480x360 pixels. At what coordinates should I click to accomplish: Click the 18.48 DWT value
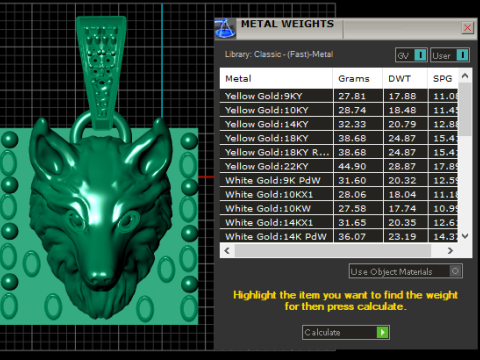point(402,110)
